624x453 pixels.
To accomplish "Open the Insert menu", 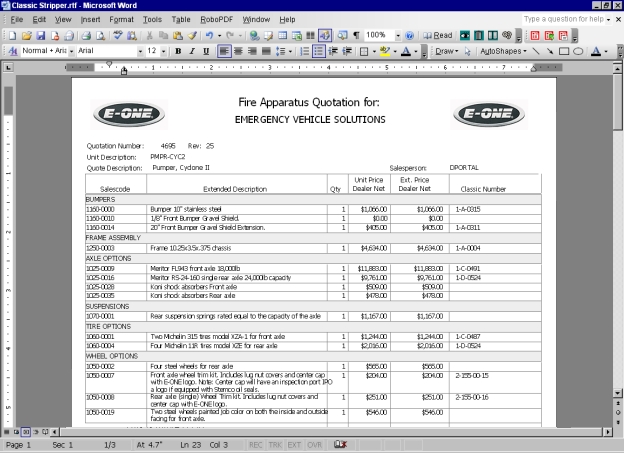I will (x=90, y=20).
